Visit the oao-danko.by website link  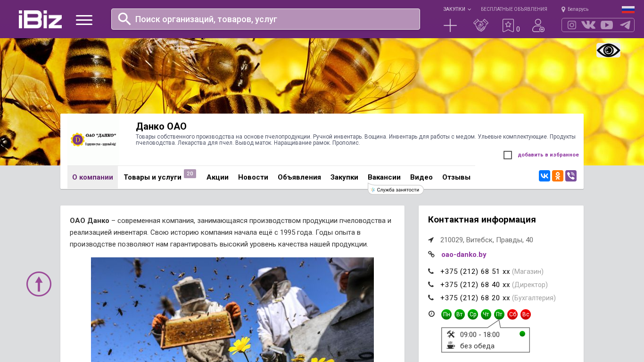coord(464,255)
